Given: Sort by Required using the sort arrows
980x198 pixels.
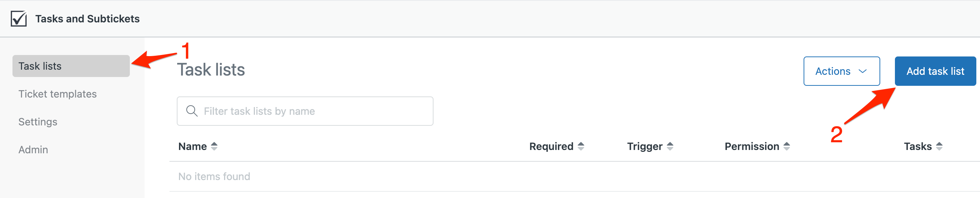Looking at the screenshot, I should coord(581,146).
